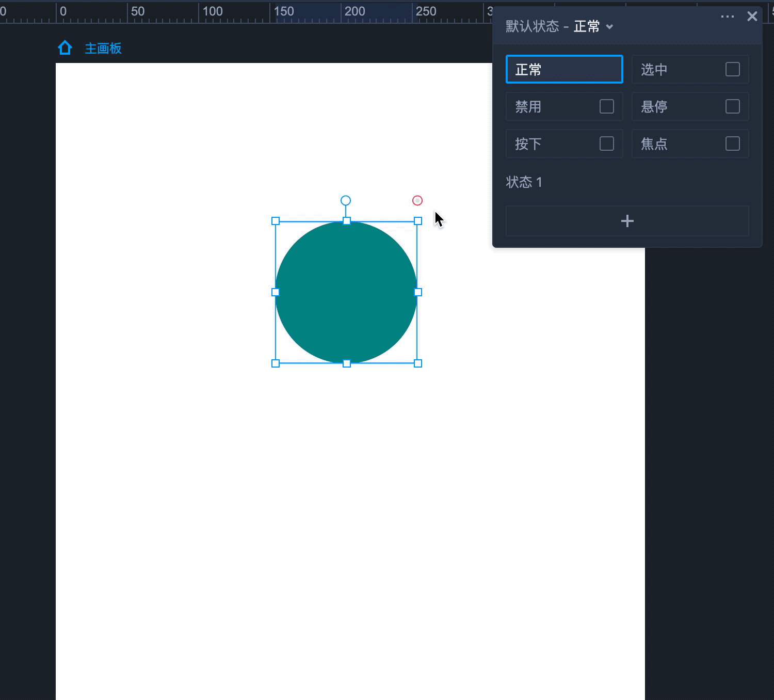The width and height of the screenshot is (774, 700).
Task: Click the home icon beside 主画板
Action: [65, 48]
